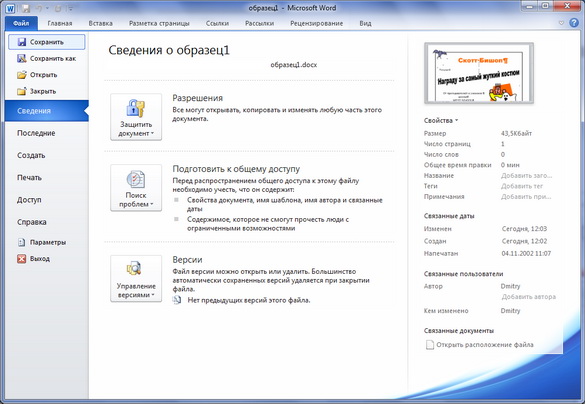Click the document preview thumbnail
The height and width of the screenshot is (404, 585).
[479, 73]
